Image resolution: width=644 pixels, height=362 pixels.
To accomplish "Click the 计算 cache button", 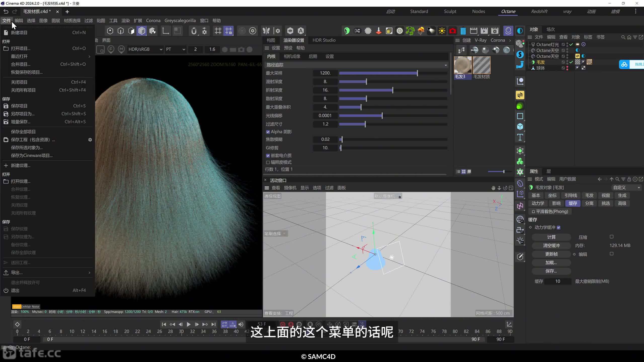I will coord(551,237).
